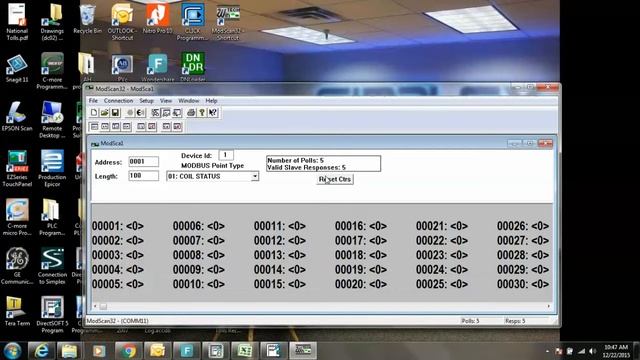Create a new ModScan document
This screenshot has width=640, height=360.
pos(94,113)
